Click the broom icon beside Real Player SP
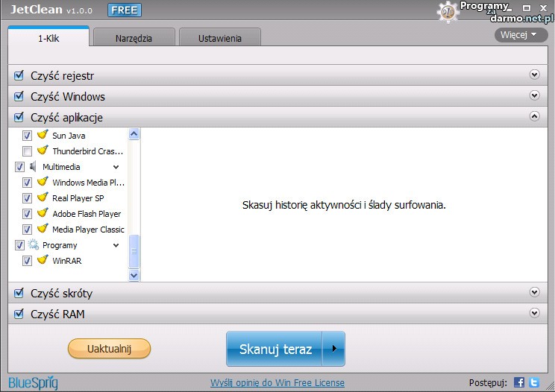Viewport: 555px width, 392px height. point(43,198)
